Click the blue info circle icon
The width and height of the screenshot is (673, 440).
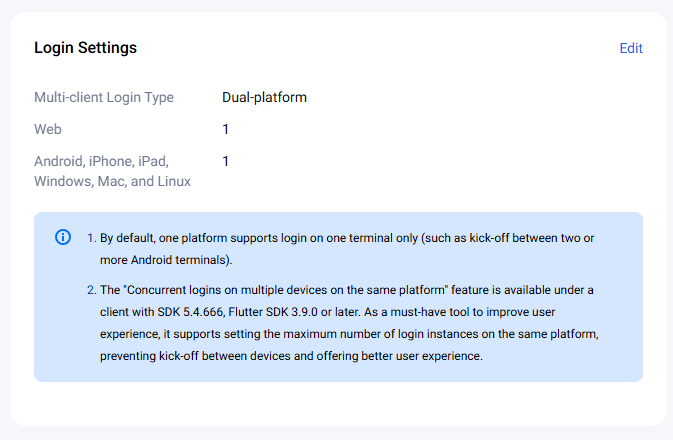(x=63, y=238)
